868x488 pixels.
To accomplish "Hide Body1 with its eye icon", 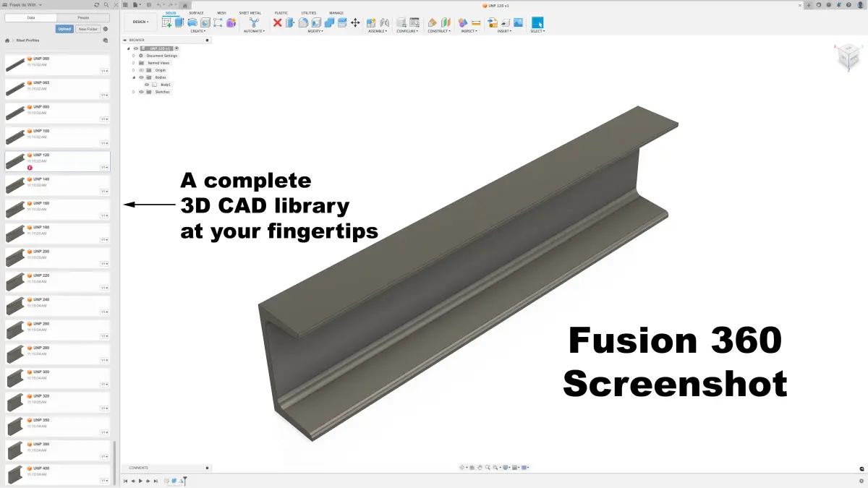I will [x=147, y=85].
